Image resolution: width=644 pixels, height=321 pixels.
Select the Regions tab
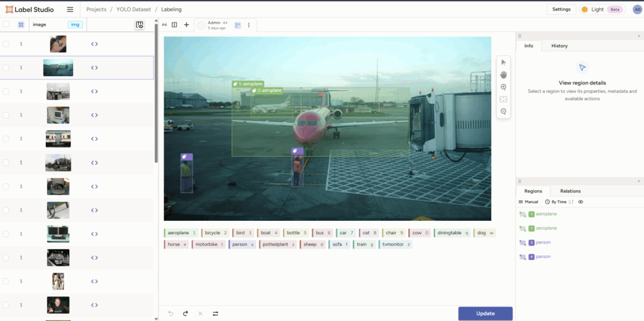pos(533,191)
